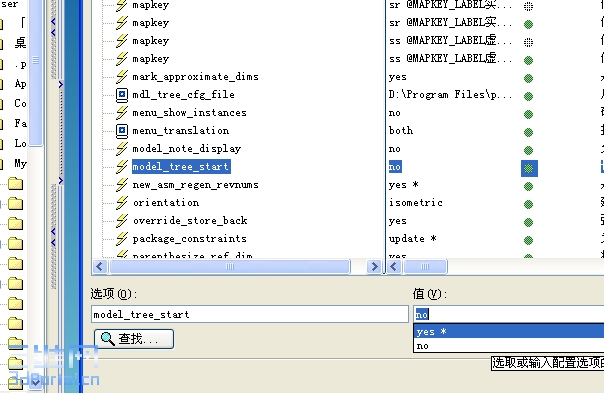Click the green status dot for new_asm_regen_revnums
Image resolution: width=604 pixels, height=395 pixels.
point(528,187)
